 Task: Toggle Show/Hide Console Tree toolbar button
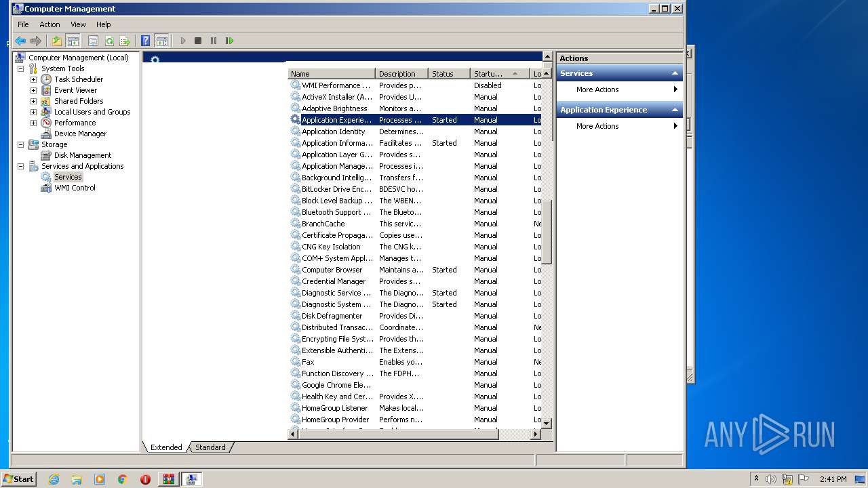[x=72, y=41]
